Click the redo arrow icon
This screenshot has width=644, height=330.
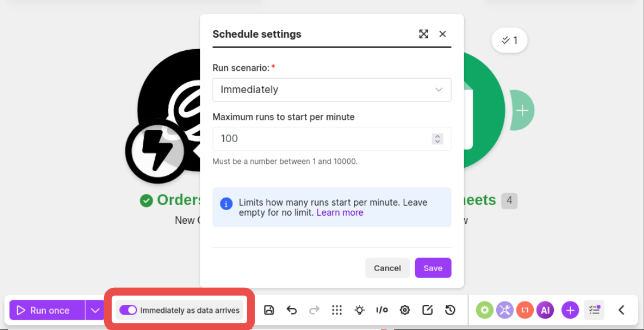[x=314, y=310]
